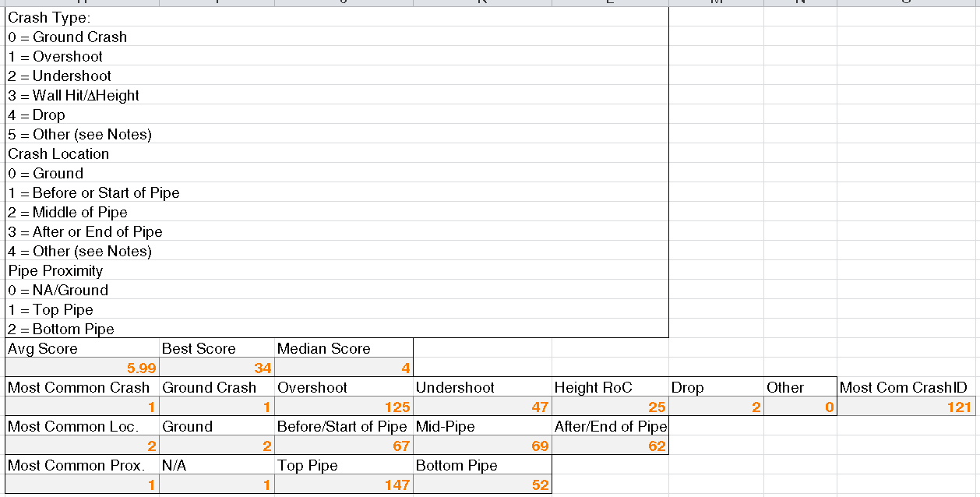This screenshot has width=980, height=497.
Task: Click the Most Common Crash label cell
Action: [x=83, y=387]
